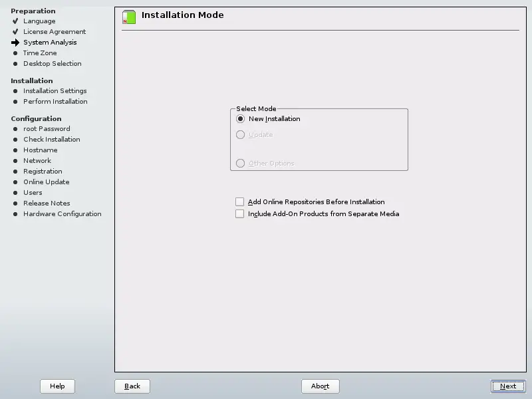Click the Installation Mode header icon
The image size is (532, 399).
pyautogui.click(x=129, y=17)
